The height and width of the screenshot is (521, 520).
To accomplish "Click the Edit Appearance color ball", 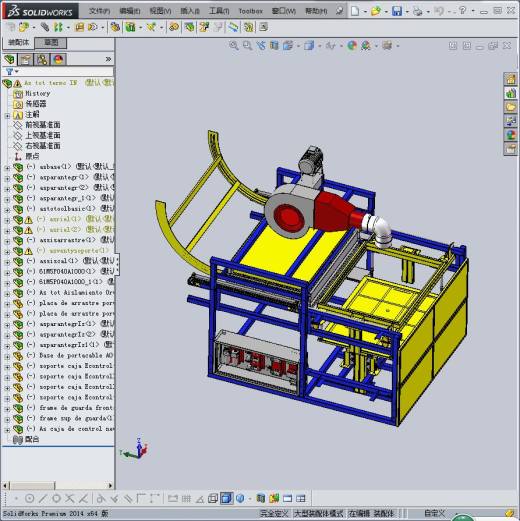I will click(352, 45).
